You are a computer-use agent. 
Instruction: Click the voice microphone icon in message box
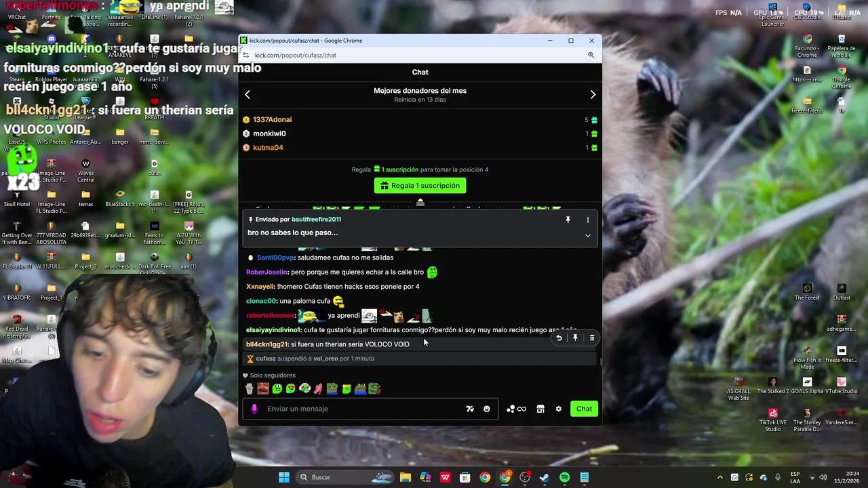pyautogui.click(x=254, y=409)
